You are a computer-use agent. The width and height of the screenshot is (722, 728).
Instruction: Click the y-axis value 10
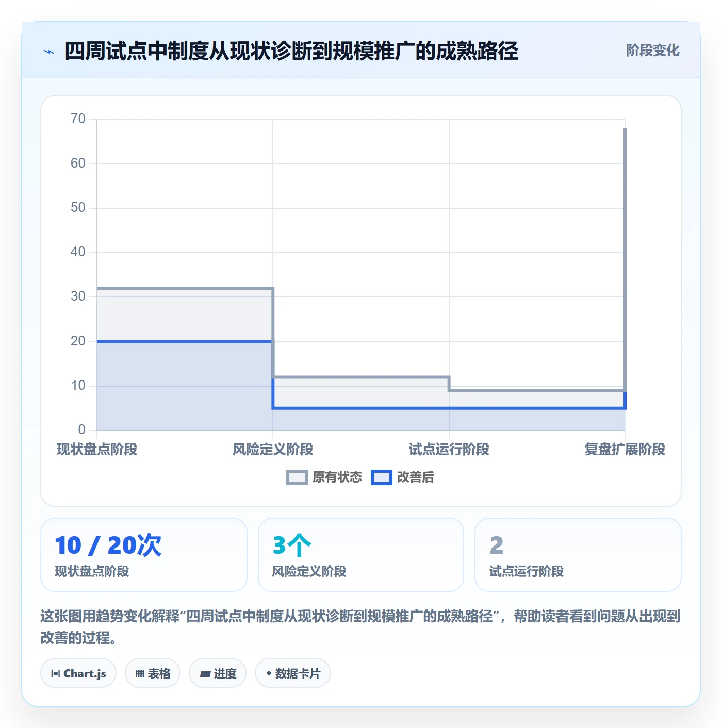click(78, 386)
